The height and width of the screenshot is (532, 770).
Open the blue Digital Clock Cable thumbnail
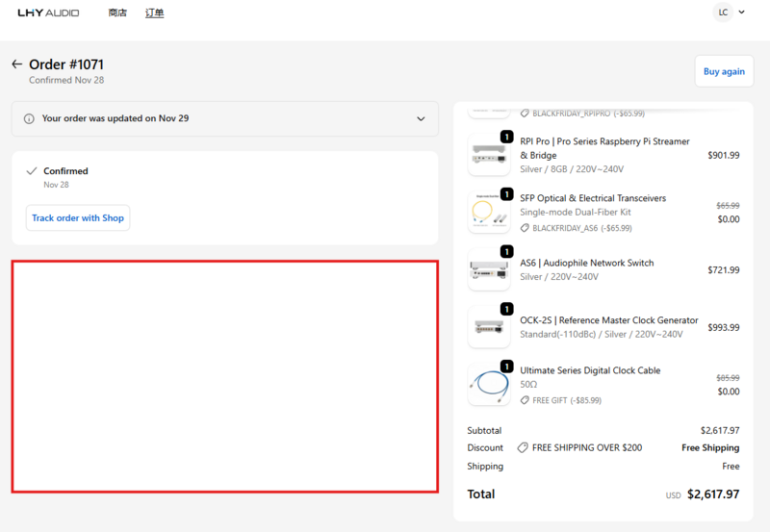[x=488, y=385]
